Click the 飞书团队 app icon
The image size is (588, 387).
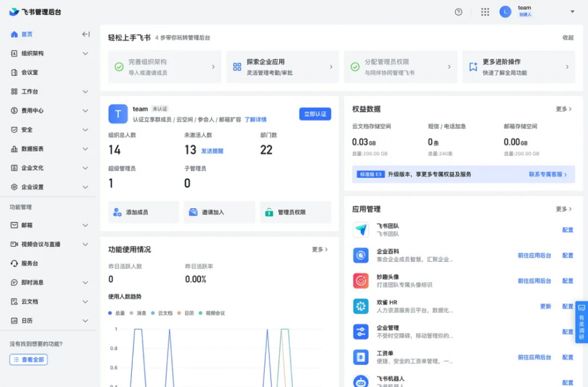point(361,229)
